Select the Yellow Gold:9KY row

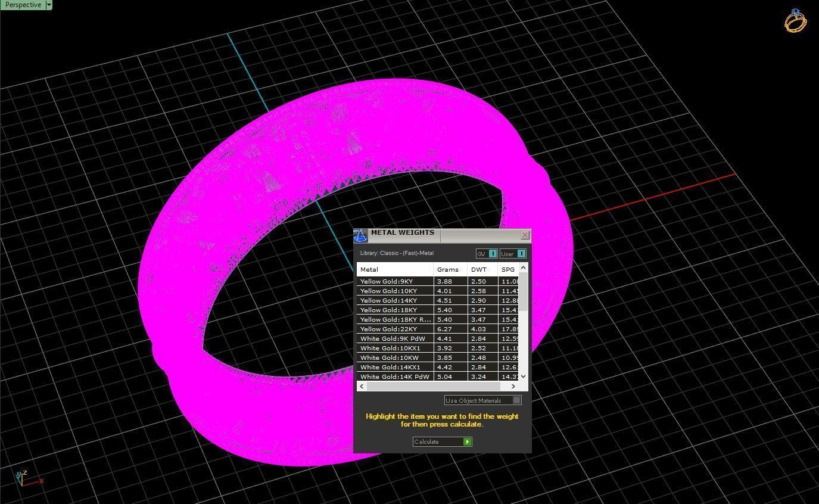click(x=438, y=281)
